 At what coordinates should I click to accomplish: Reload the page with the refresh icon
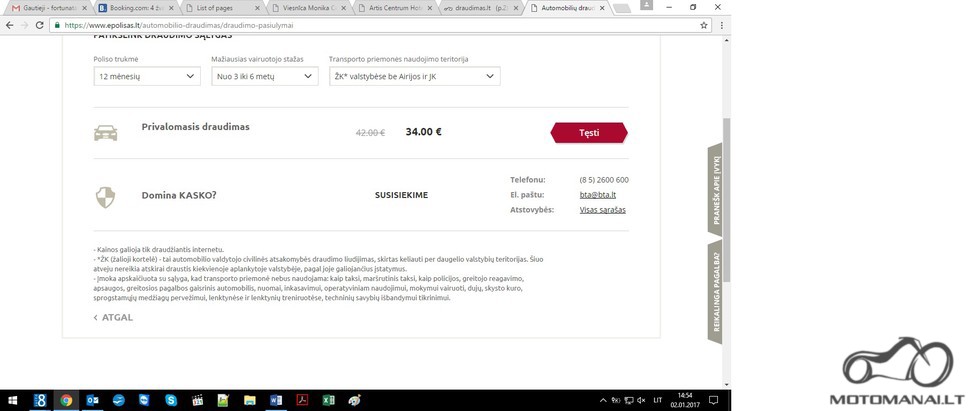pyautogui.click(x=40, y=25)
